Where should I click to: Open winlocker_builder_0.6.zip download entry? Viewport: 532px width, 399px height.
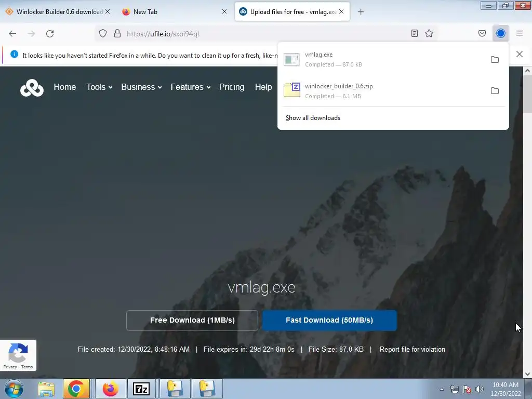[x=383, y=91]
